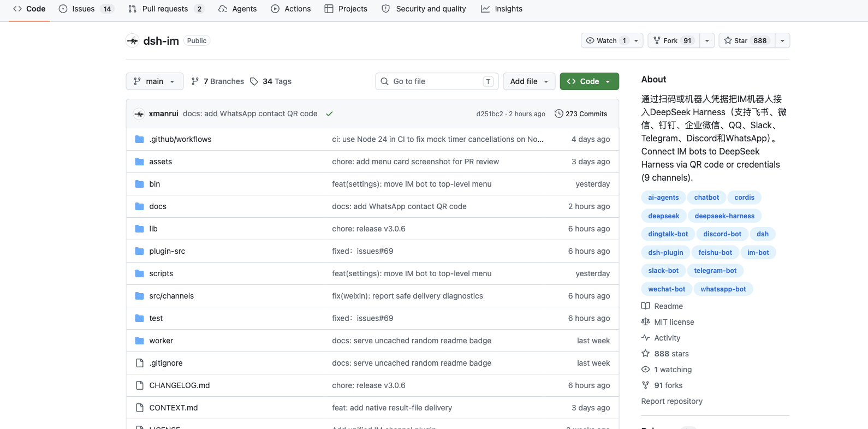
Task: Select the whatsapp-bot topic tag
Action: [x=723, y=289]
